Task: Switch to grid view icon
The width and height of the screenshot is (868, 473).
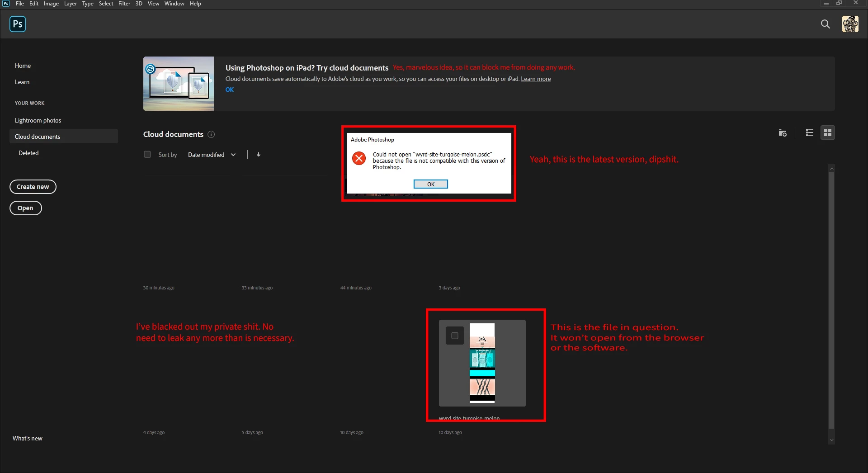Action: (828, 132)
